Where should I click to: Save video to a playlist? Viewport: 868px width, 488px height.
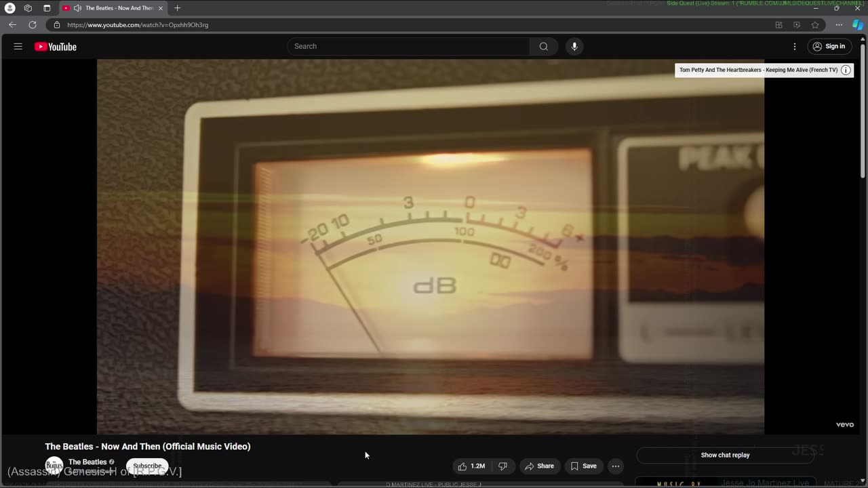pos(583,466)
